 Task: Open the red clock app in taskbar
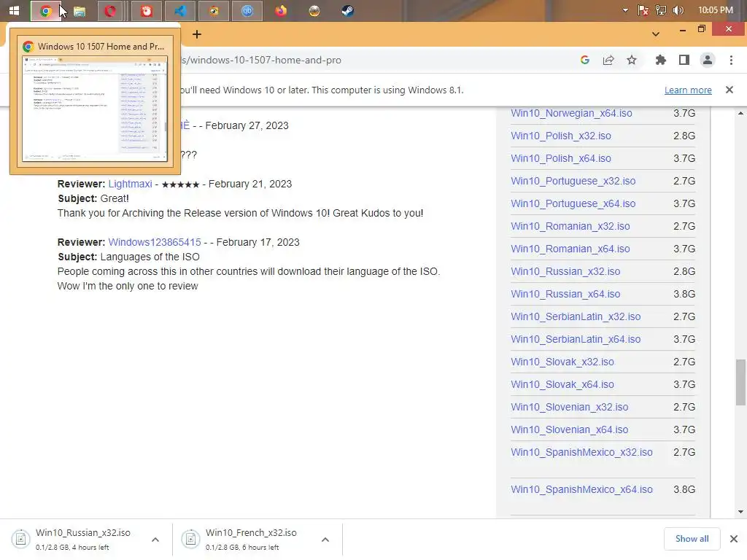[146, 10]
